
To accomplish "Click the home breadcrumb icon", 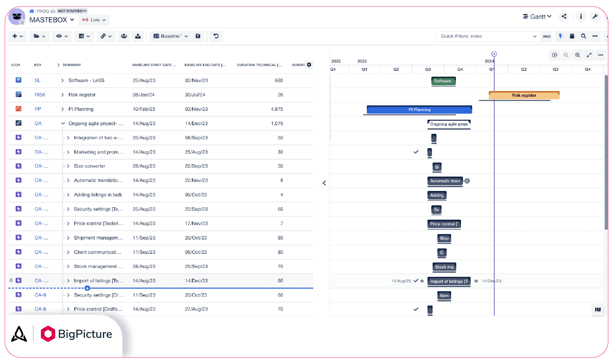I will 32,11.
